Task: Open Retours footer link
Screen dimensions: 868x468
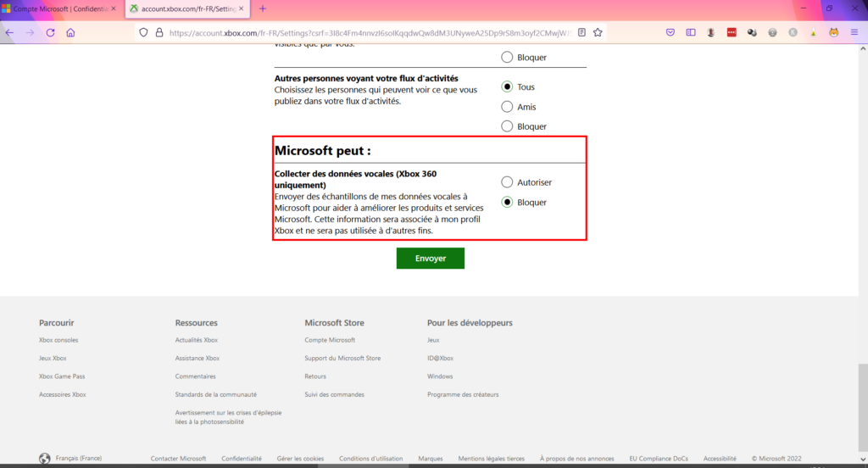Action: click(x=315, y=376)
